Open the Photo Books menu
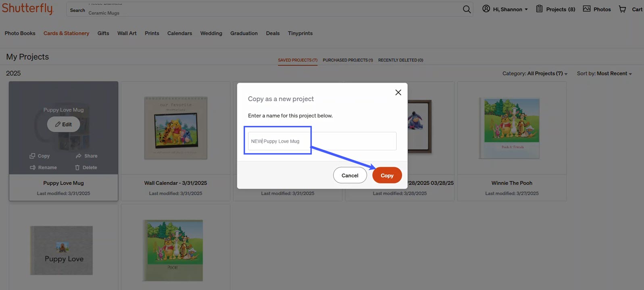The width and height of the screenshot is (644, 290). [20, 33]
